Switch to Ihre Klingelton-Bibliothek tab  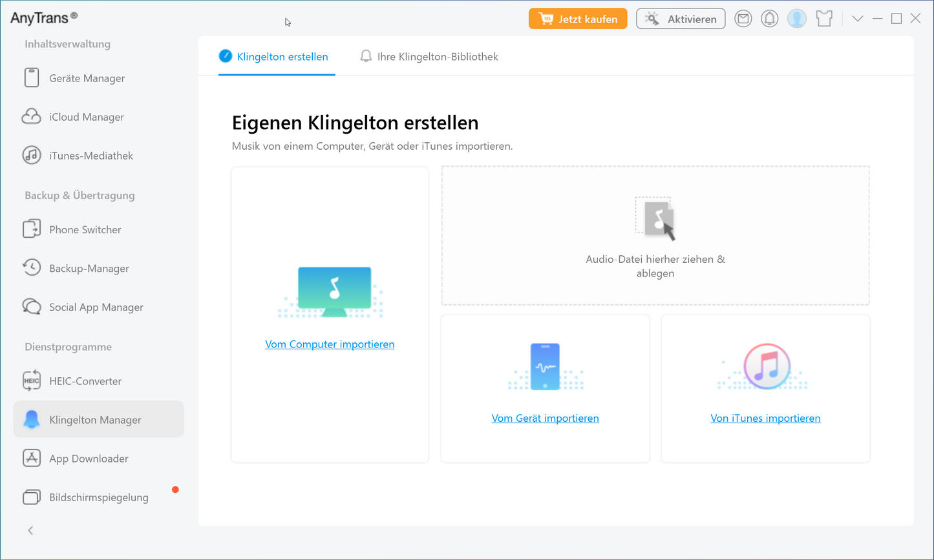[437, 57]
